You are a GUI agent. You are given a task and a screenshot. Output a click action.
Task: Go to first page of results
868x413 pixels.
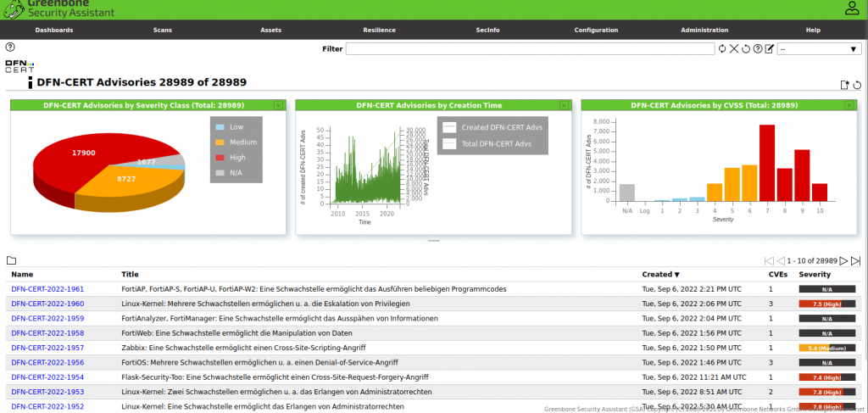(768, 260)
